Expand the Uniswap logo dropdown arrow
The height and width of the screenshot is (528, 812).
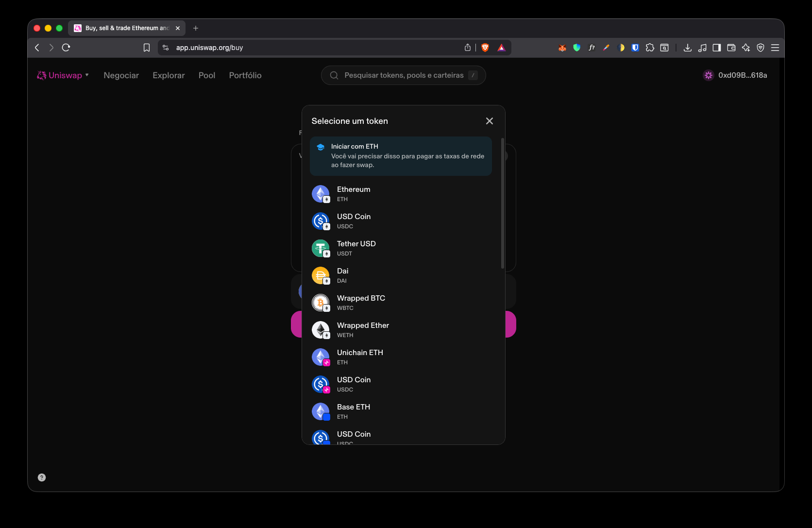tap(87, 75)
